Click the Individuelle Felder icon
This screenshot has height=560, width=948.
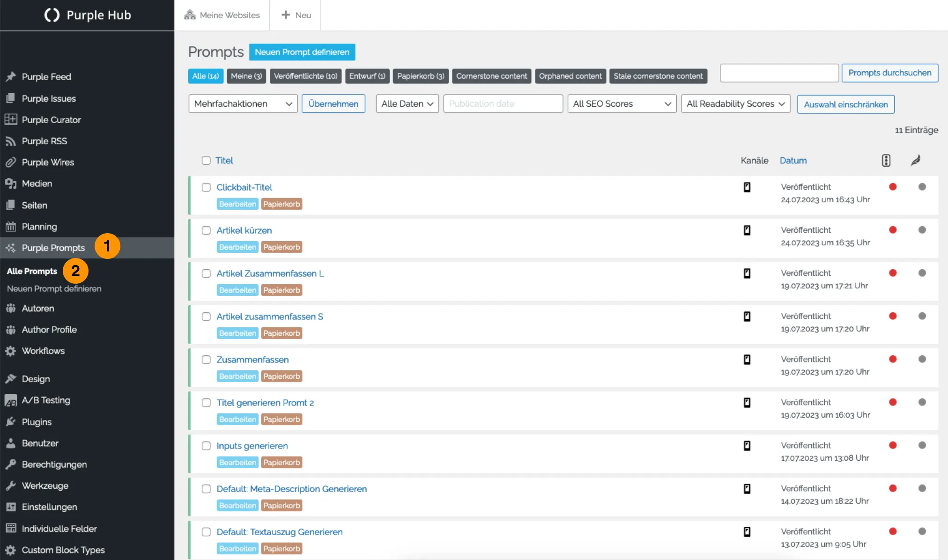coord(11,528)
